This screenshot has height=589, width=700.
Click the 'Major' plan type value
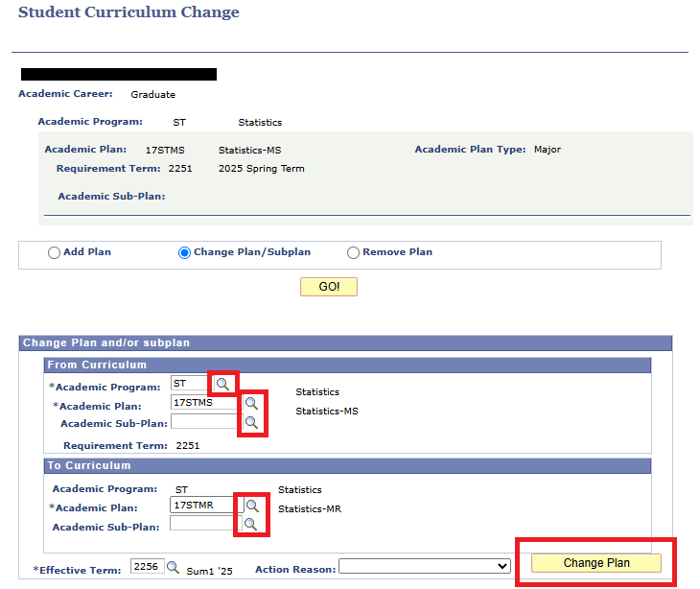pyautogui.click(x=548, y=150)
